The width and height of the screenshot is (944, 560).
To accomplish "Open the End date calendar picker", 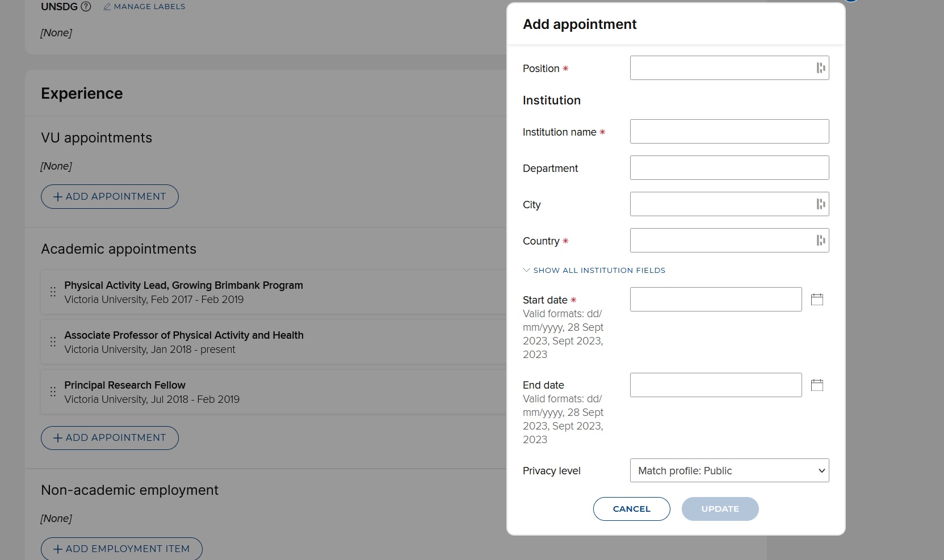I will tap(817, 385).
